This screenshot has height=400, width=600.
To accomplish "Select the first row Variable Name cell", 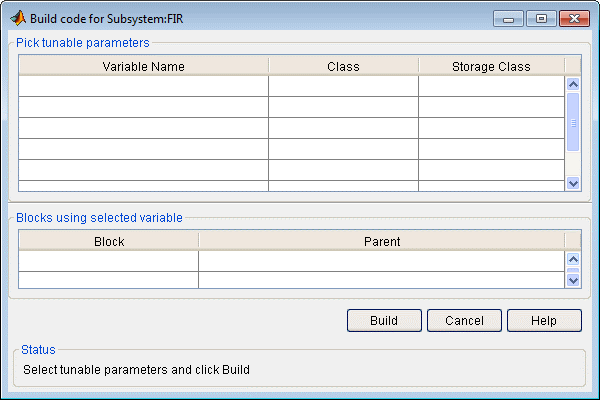I will (143, 86).
